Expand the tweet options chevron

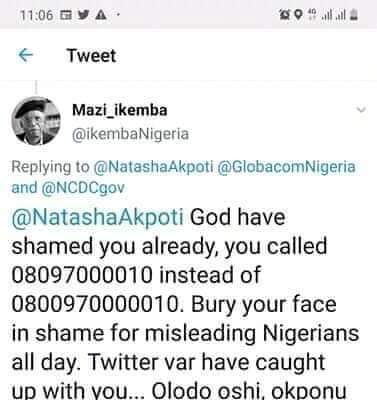tap(361, 110)
